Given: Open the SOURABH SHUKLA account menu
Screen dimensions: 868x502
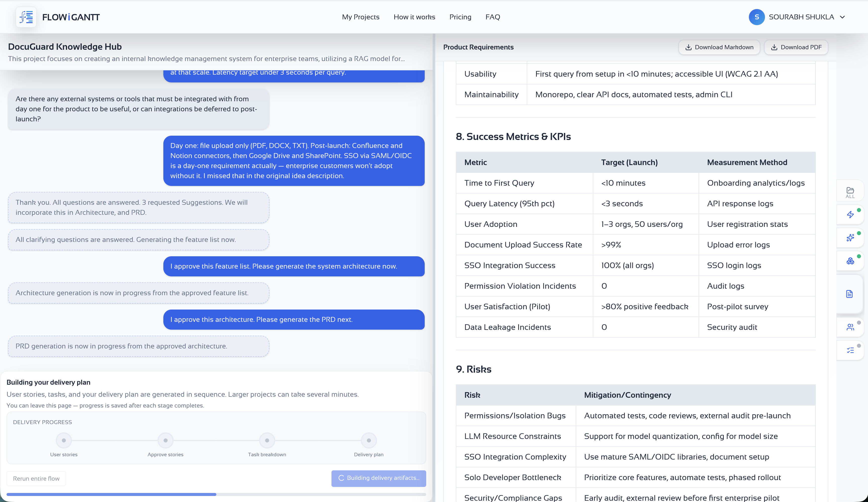Looking at the screenshot, I should pyautogui.click(x=797, y=17).
